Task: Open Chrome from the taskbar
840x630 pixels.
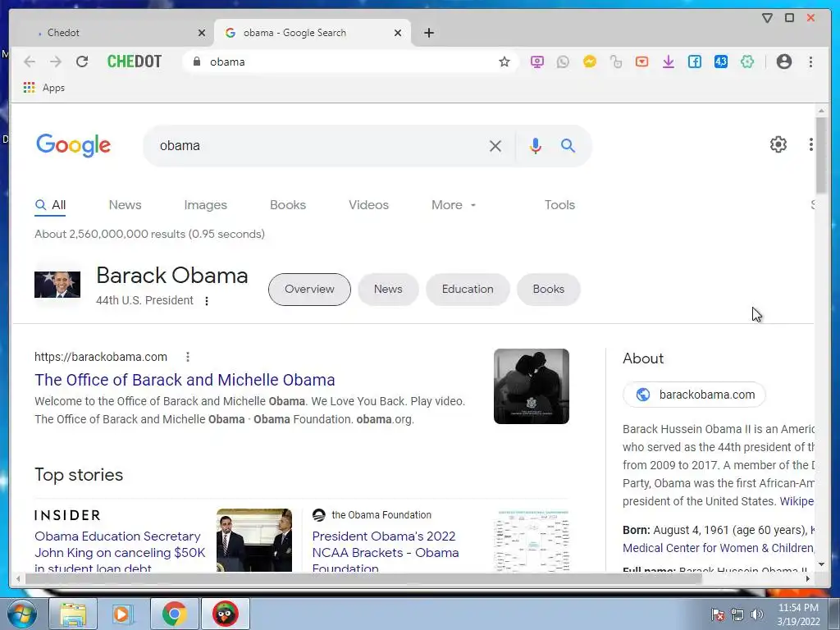Action: click(174, 614)
